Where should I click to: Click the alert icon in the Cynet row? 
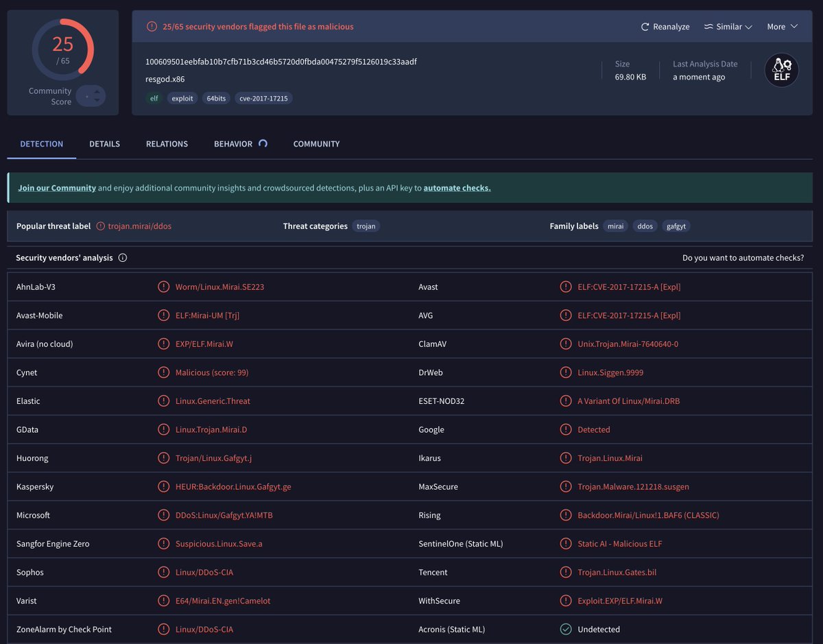click(x=163, y=372)
